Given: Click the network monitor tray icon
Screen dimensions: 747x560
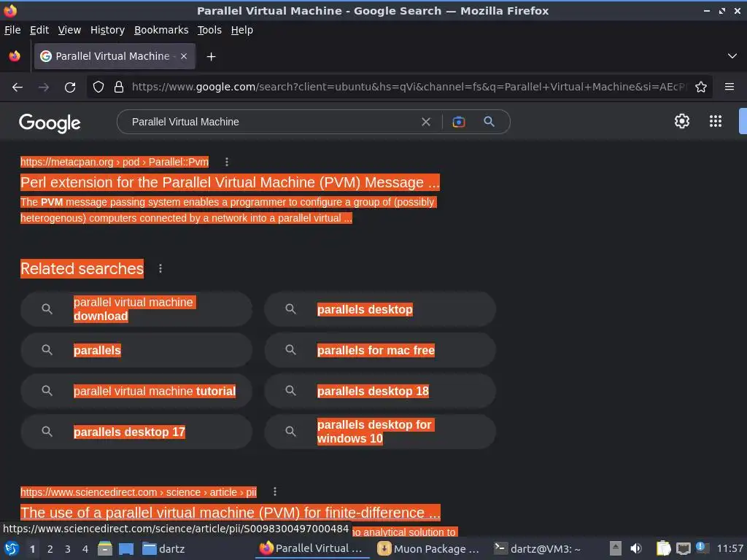Looking at the screenshot, I should [683, 548].
